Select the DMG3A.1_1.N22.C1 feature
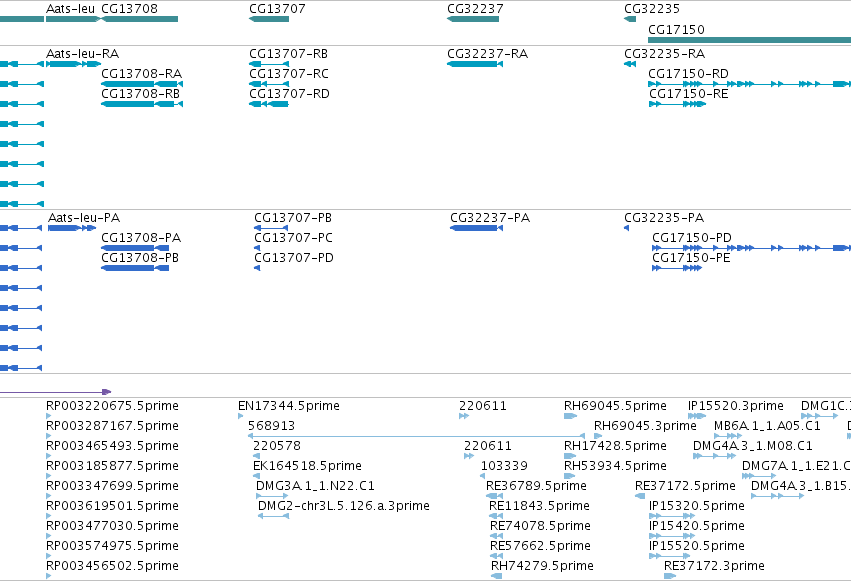 272,496
